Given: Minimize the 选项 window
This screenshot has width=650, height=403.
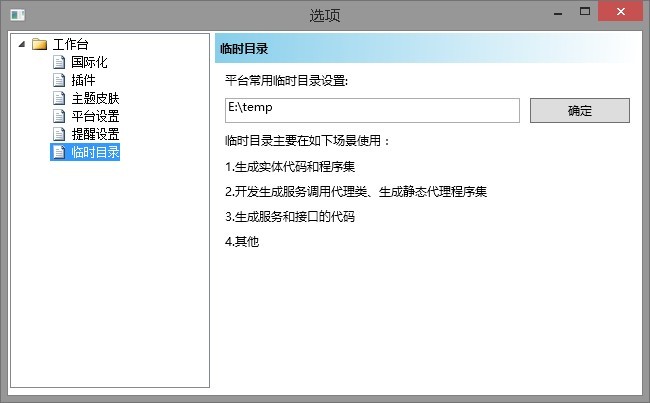Looking at the screenshot, I should [558, 12].
